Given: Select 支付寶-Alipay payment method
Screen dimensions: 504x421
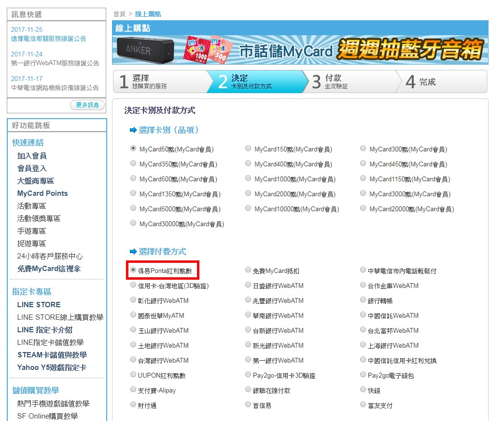Looking at the screenshot, I should (133, 390).
